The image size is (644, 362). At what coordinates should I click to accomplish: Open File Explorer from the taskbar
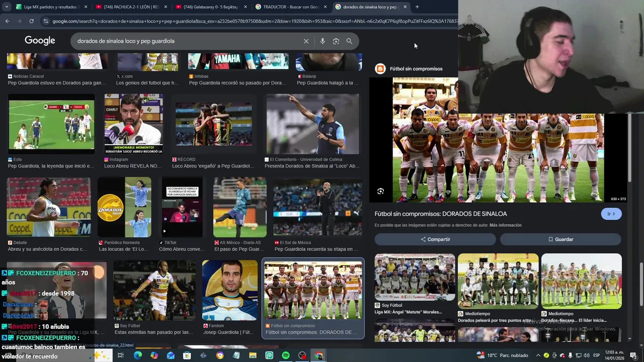coord(253,355)
